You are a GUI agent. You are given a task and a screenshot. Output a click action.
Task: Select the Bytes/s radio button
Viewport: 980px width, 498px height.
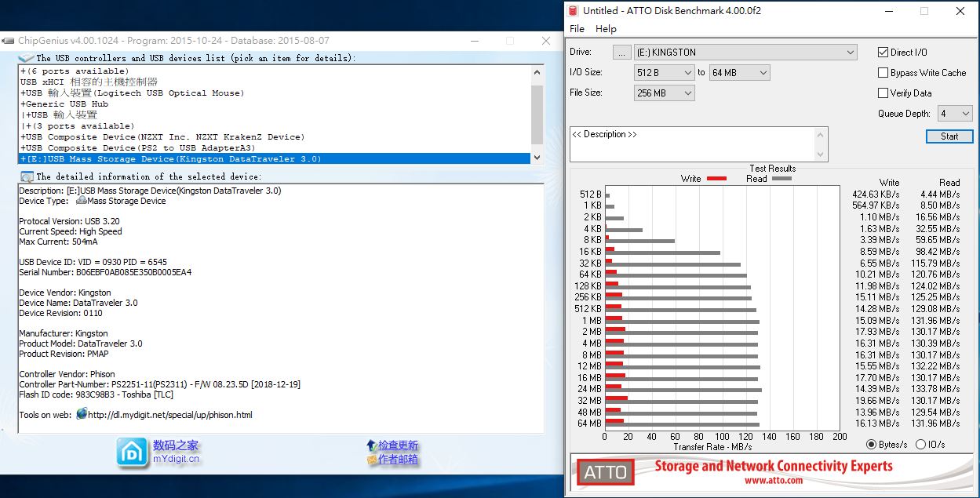[871, 445]
